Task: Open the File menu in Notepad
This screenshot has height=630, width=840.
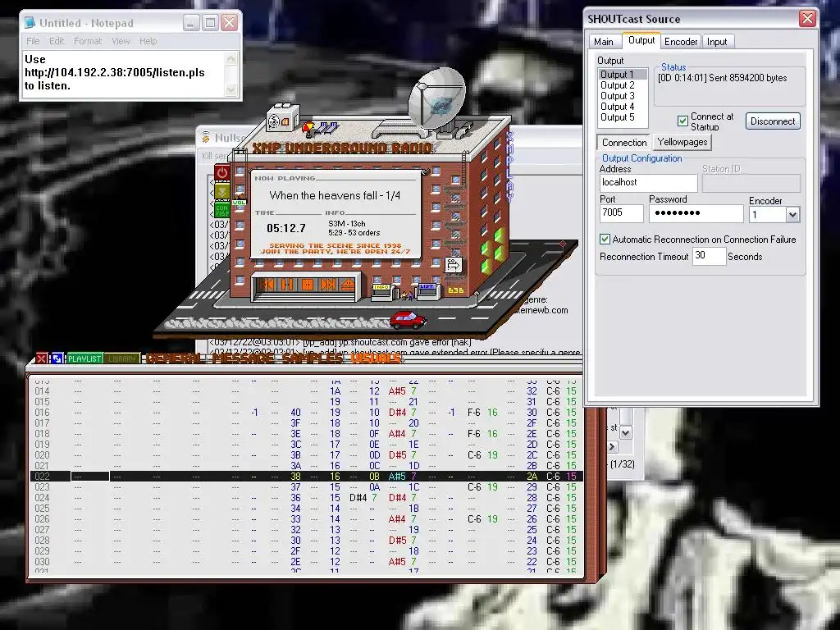Action: tap(33, 41)
